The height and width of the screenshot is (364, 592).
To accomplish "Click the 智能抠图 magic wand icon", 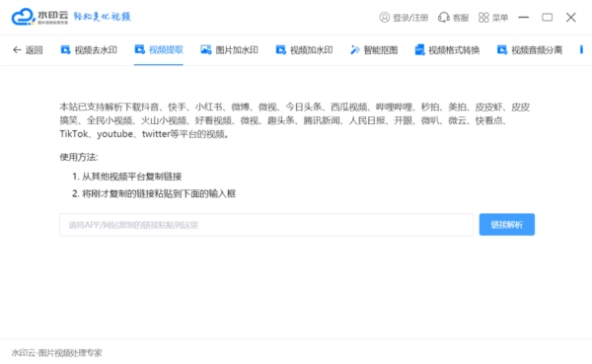I will tap(355, 50).
